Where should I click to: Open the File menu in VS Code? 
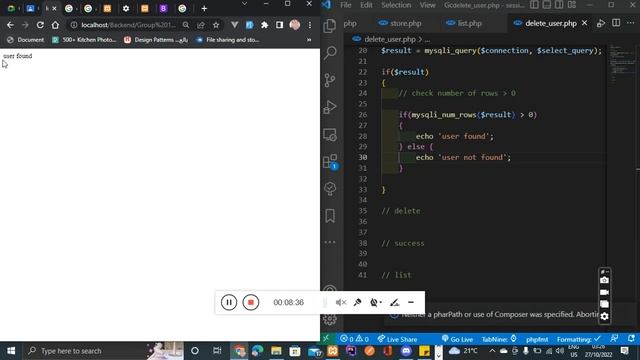click(x=345, y=5)
